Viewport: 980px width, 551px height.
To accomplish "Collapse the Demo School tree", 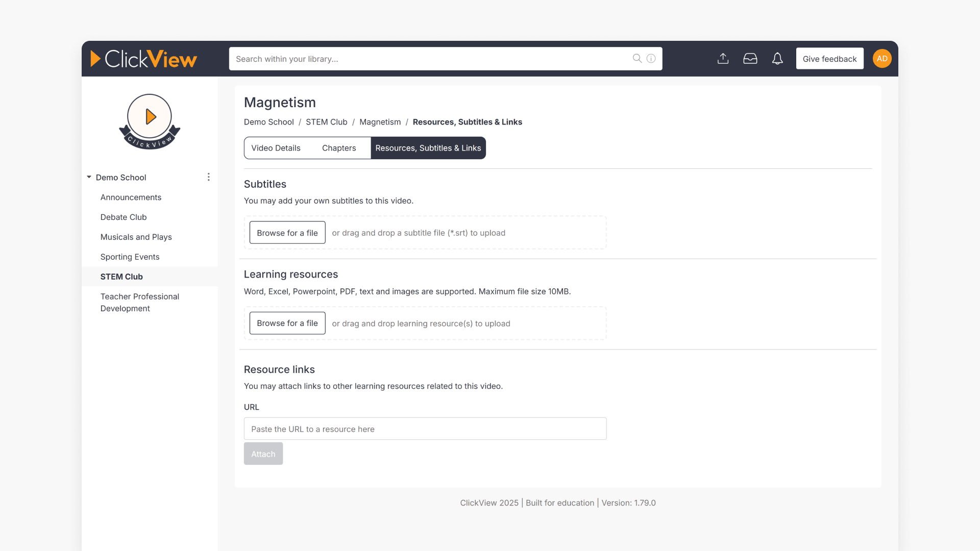I will coord(88,177).
